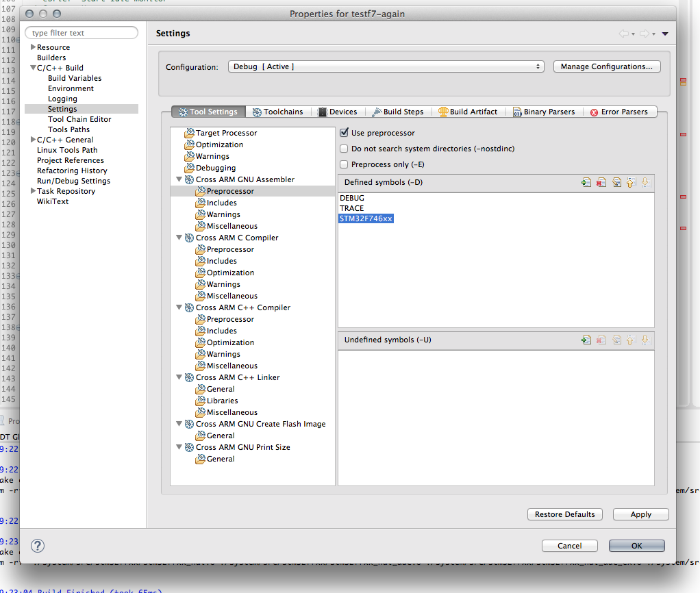Select Tool Chain Editor in sidebar
Image resolution: width=700 pixels, height=593 pixels.
coord(79,119)
